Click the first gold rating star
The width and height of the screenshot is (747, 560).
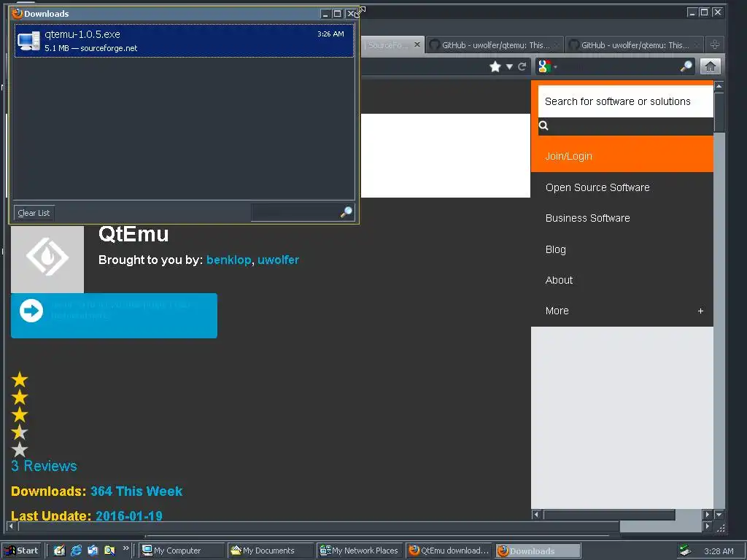[x=20, y=380]
